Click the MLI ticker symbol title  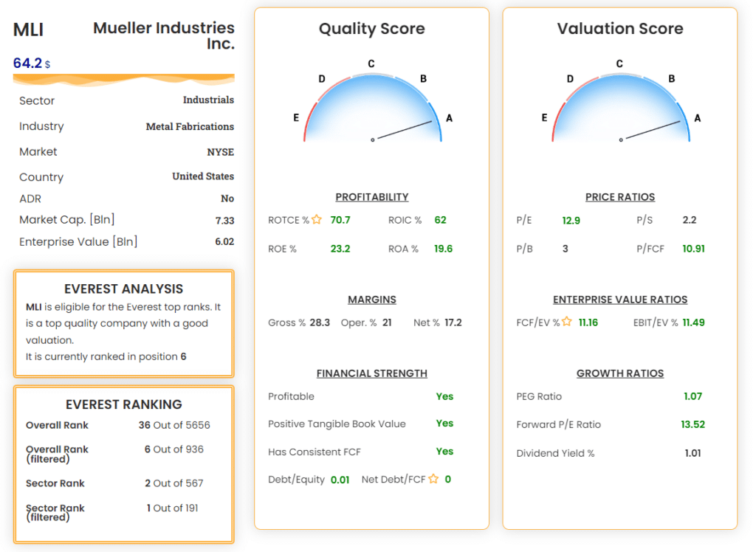point(28,30)
